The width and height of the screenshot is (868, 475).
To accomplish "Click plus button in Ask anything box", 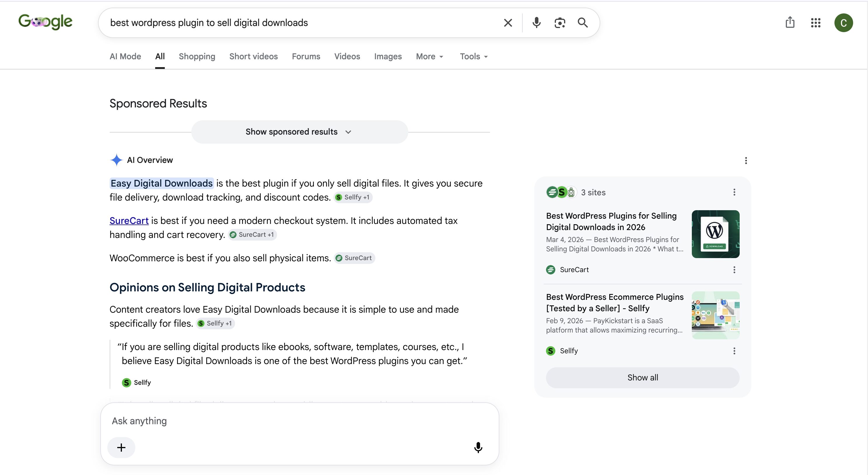I will click(121, 448).
